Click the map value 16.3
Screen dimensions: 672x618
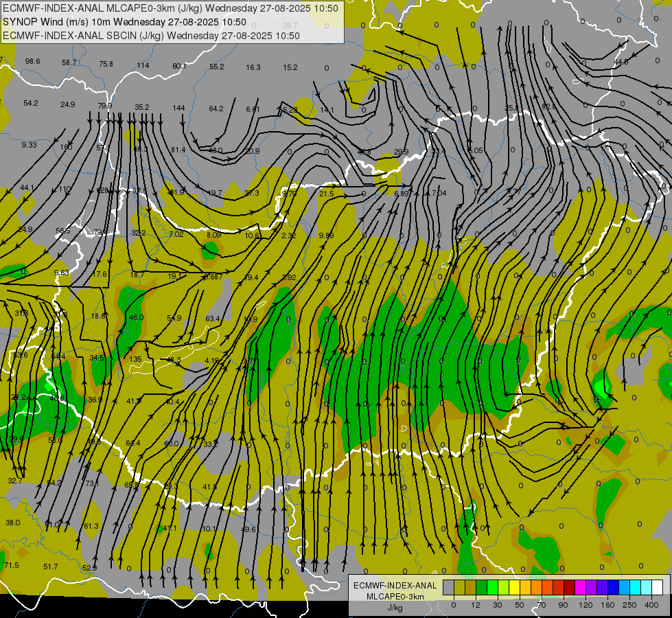(253, 67)
